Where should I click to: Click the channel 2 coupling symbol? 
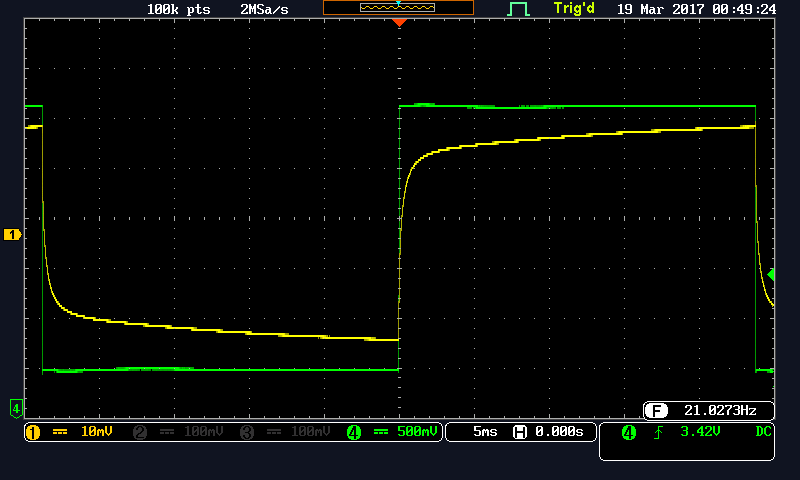166,432
